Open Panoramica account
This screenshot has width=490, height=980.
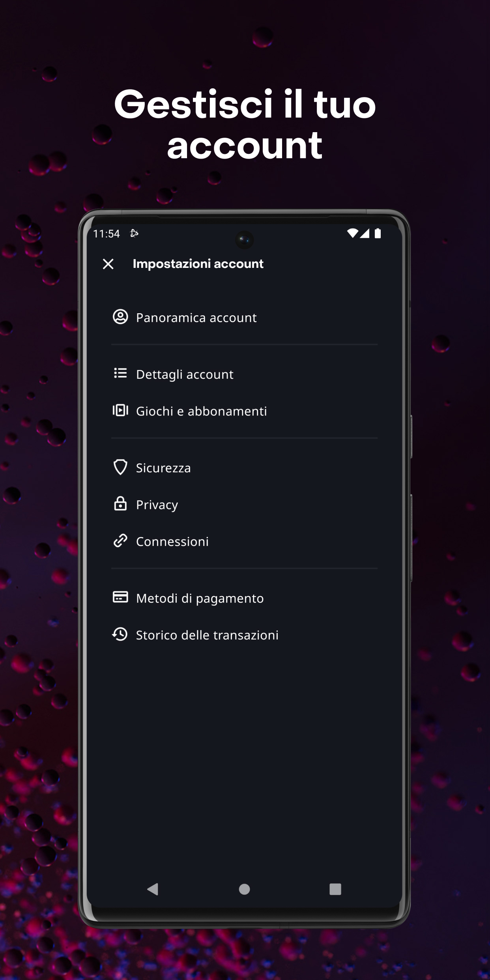pyautogui.click(x=244, y=318)
